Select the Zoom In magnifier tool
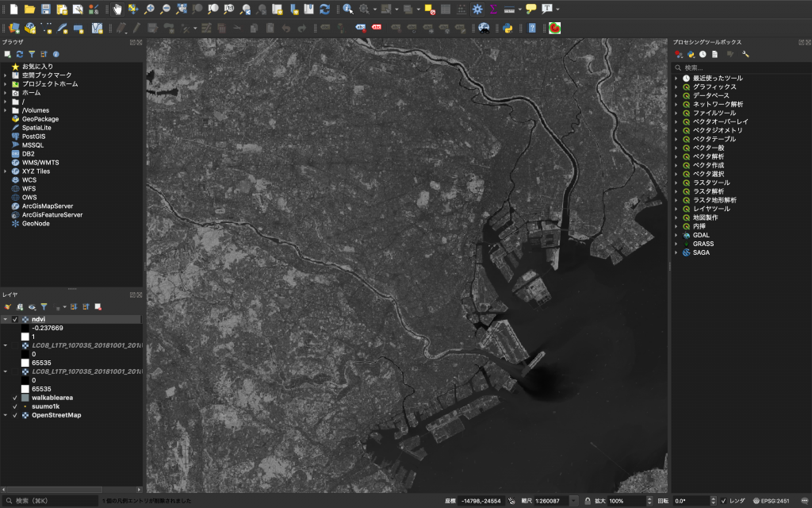 tap(149, 9)
